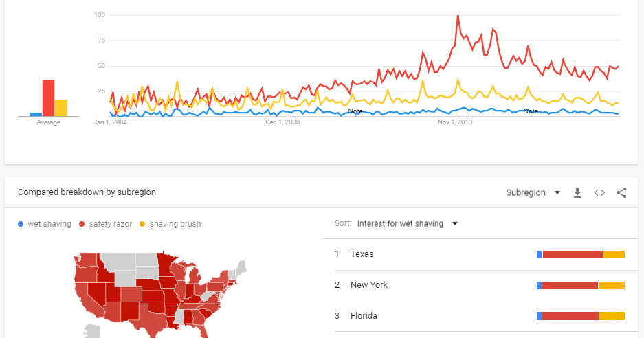Select Texas in the ranked list

click(x=362, y=254)
